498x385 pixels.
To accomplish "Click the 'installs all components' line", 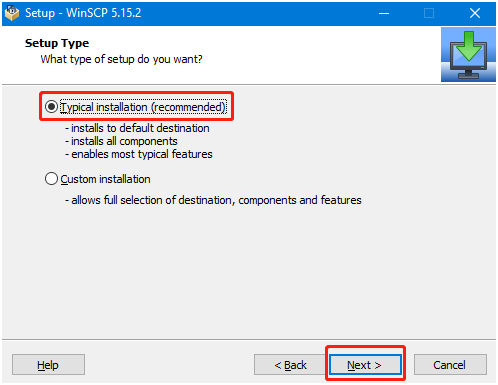I will (x=121, y=141).
